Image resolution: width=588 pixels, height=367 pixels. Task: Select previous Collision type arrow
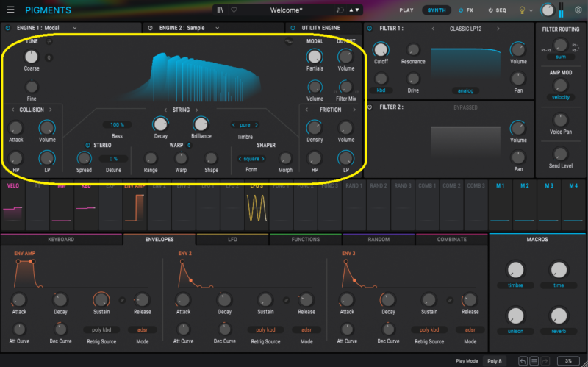point(12,110)
